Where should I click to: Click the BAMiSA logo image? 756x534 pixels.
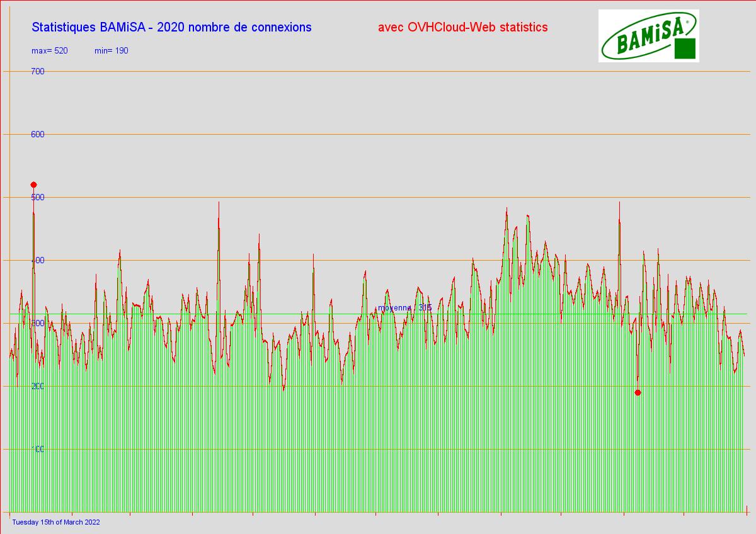pos(648,35)
